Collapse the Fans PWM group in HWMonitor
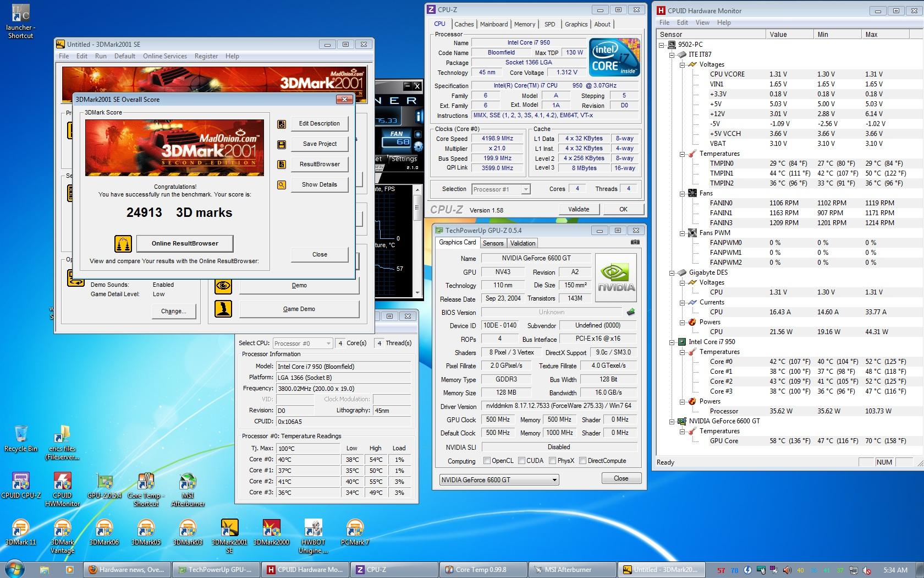Viewport: 924px width, 578px height. click(683, 233)
